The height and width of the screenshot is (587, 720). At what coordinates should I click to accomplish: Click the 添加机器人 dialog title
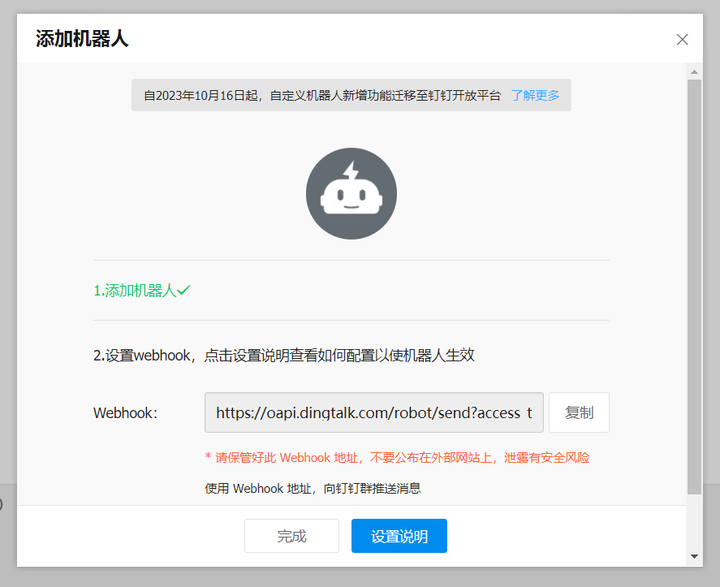tap(82, 39)
